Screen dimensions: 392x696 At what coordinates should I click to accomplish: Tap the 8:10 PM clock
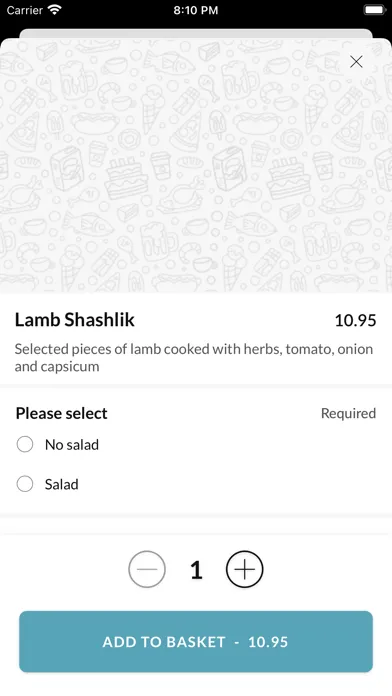196,10
